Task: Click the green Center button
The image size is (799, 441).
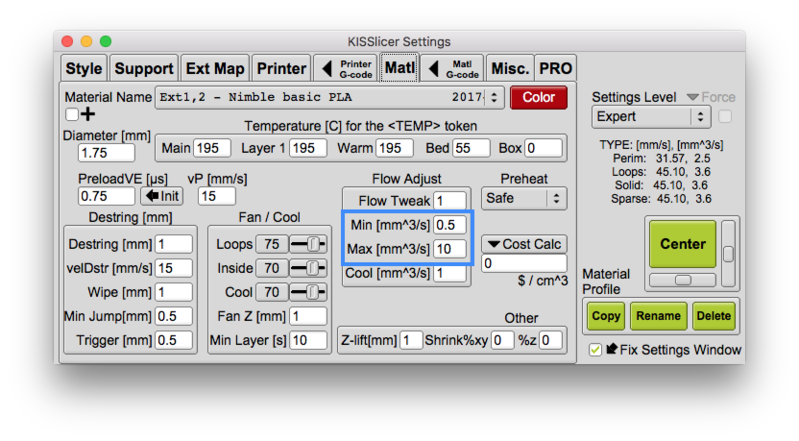Action: click(682, 244)
